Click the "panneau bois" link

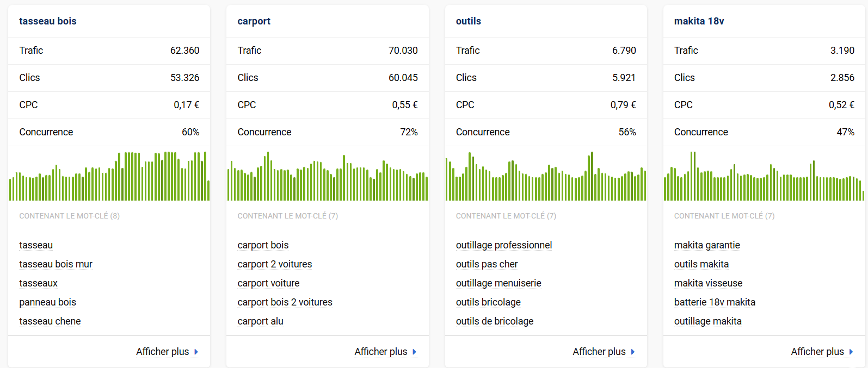[47, 302]
